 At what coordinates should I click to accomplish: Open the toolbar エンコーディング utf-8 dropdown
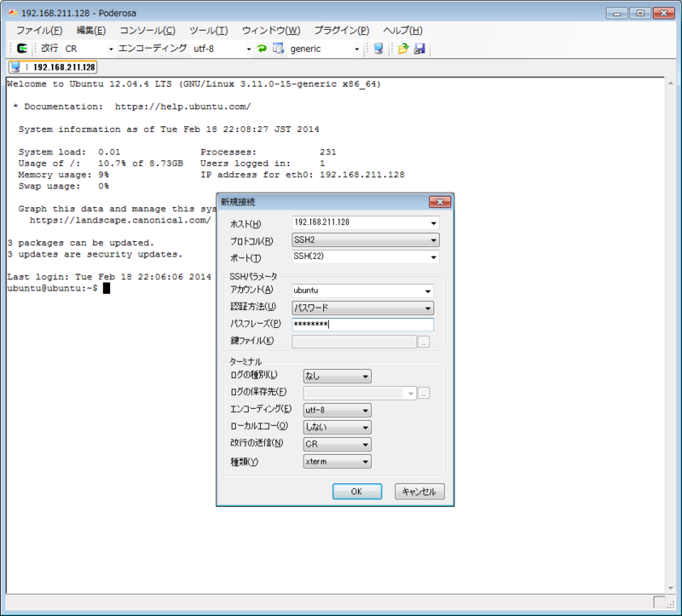pos(249,49)
